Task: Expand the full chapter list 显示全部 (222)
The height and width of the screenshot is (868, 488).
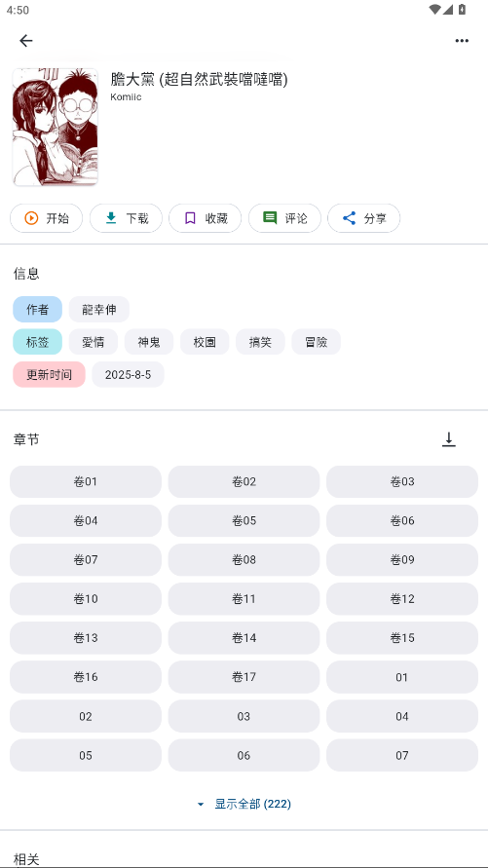Action: tap(244, 804)
